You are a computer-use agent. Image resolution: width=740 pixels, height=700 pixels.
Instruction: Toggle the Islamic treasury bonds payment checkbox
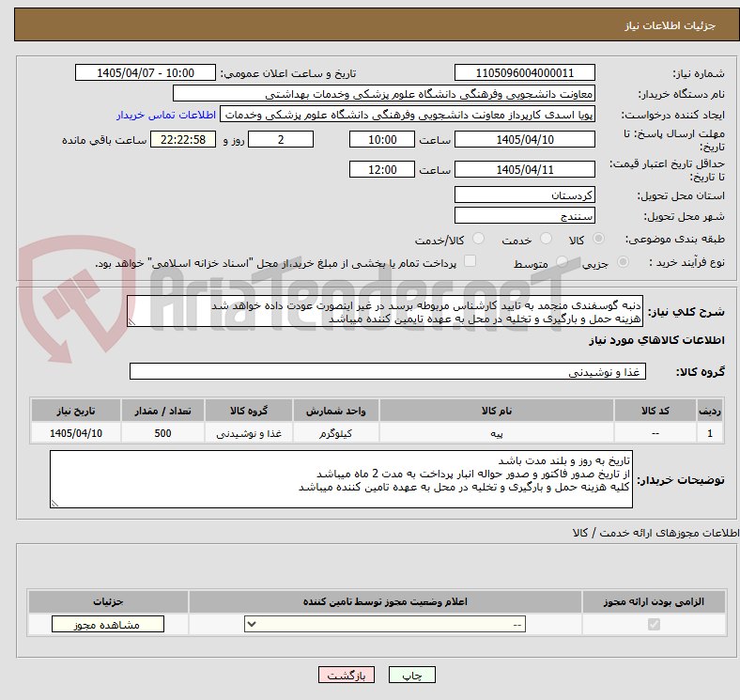470,261
